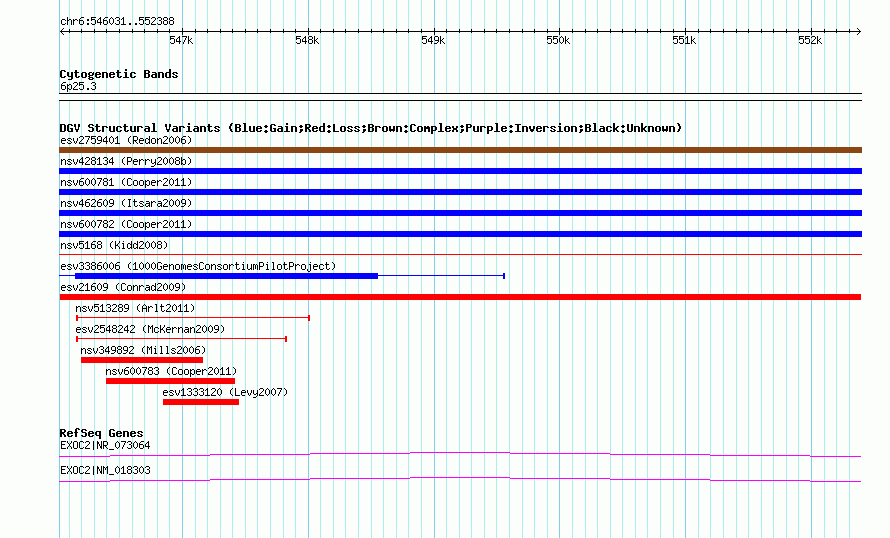Click the esv2548242 (McKernan2009) label
This screenshot has width=890, height=538.
coord(150,329)
